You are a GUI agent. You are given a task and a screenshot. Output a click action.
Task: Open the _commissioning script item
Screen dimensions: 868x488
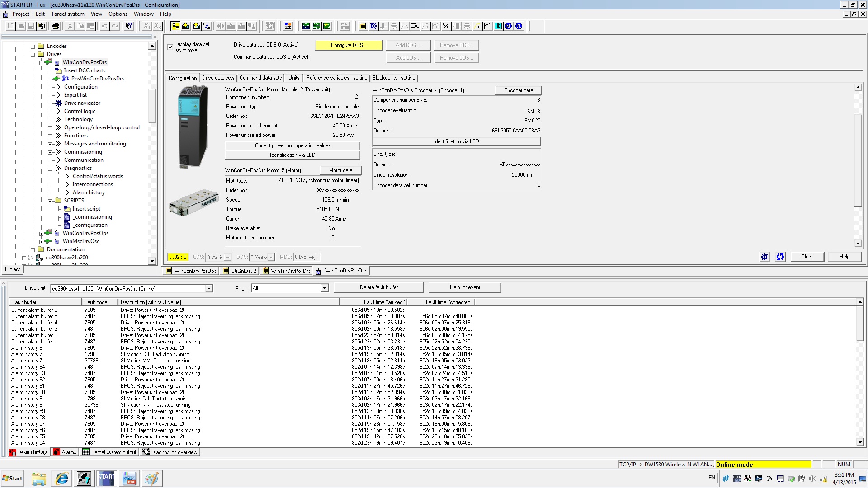93,217
